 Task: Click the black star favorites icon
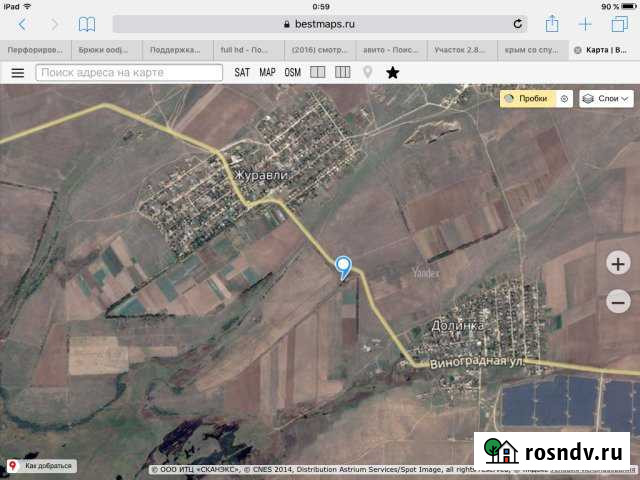[392, 72]
